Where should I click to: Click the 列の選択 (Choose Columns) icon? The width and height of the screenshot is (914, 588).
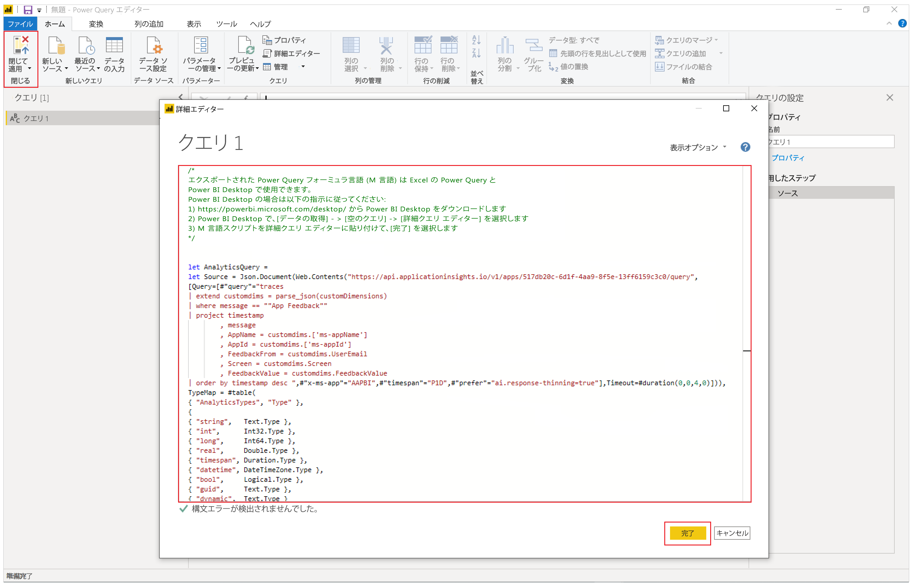[351, 45]
